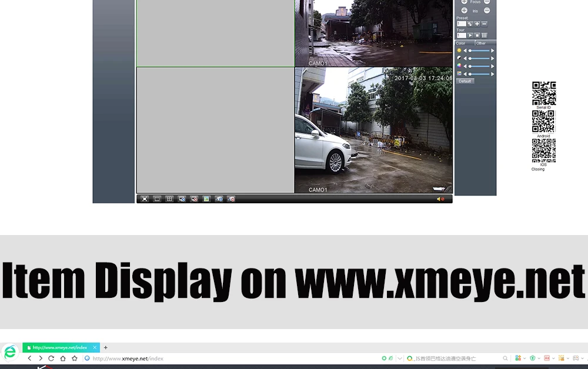Close the xmeye.net browser tab

click(x=95, y=348)
